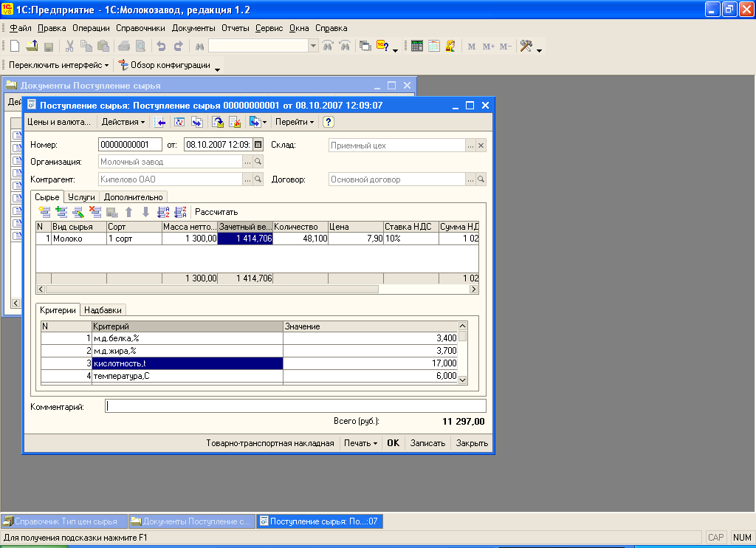756x548 pixels.
Task: Click the blue left-arrow fill icon in document toolbar
Action: (x=160, y=122)
